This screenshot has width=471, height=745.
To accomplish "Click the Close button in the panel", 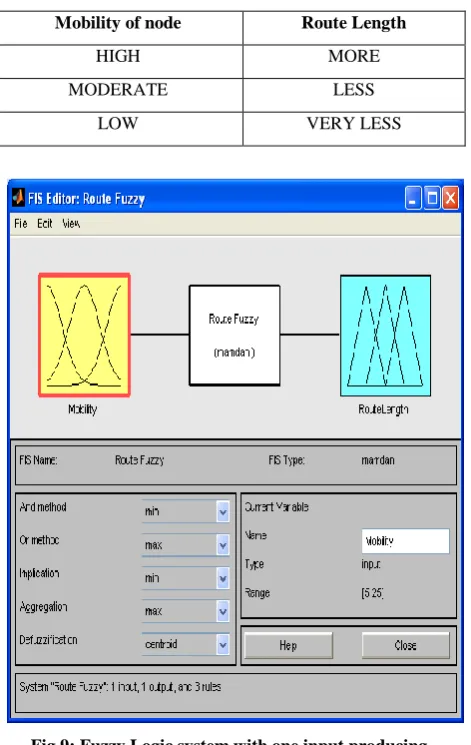I will tap(405, 645).
